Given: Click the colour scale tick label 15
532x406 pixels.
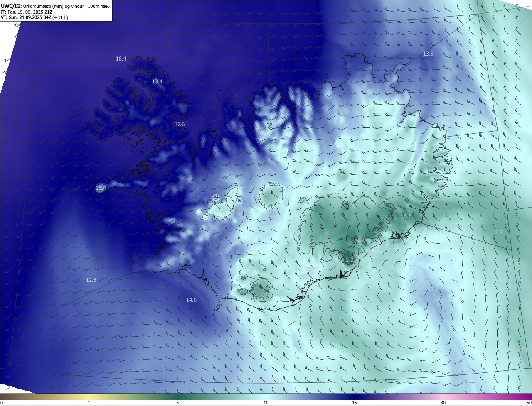Looking at the screenshot, I should coord(355,403).
